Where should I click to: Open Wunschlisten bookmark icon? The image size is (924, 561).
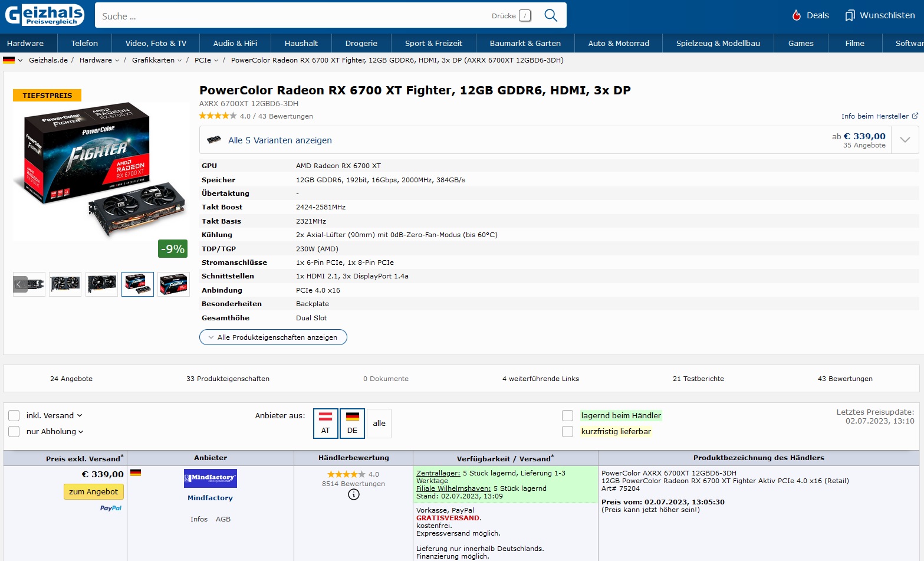tap(850, 15)
